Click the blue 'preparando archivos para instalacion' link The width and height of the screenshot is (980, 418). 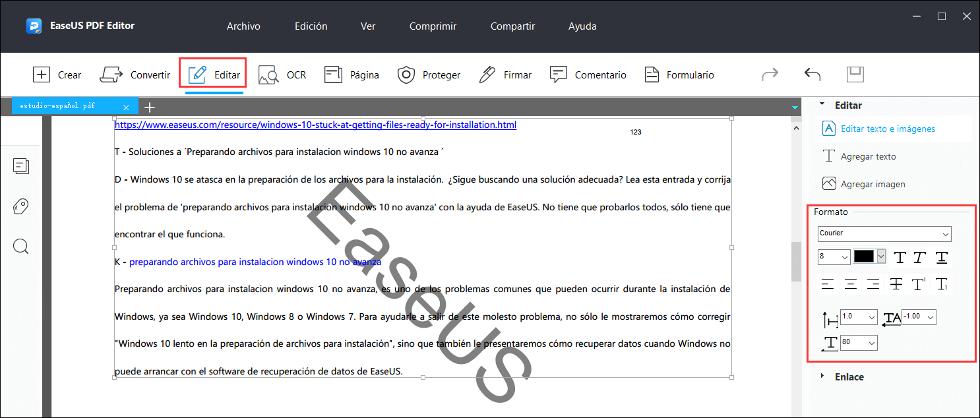click(255, 262)
